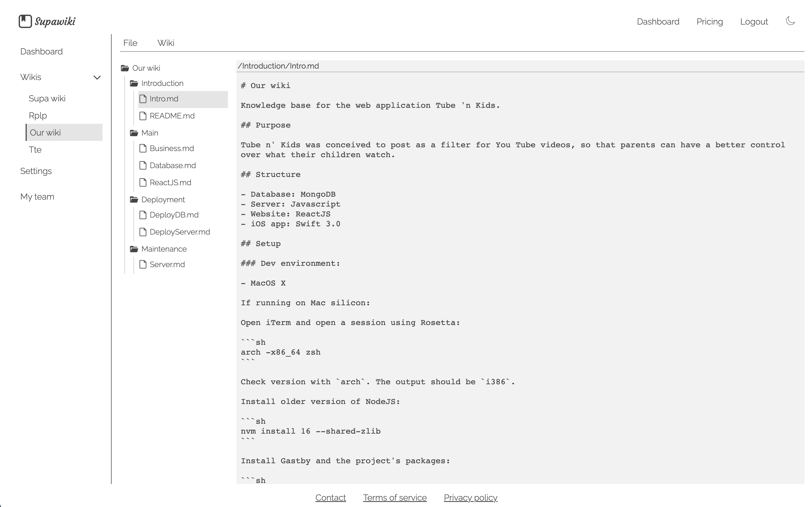
Task: Click inside the markdown editor text area
Action: (520, 278)
